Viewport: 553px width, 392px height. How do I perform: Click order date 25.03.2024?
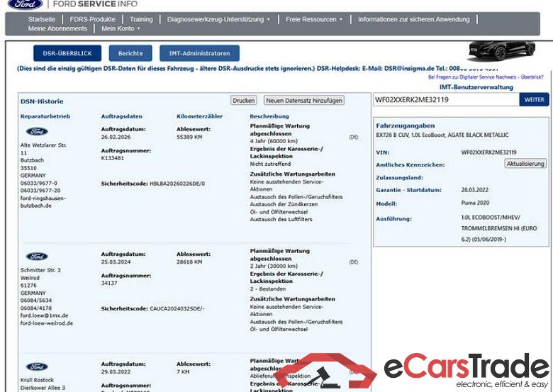[x=116, y=262]
